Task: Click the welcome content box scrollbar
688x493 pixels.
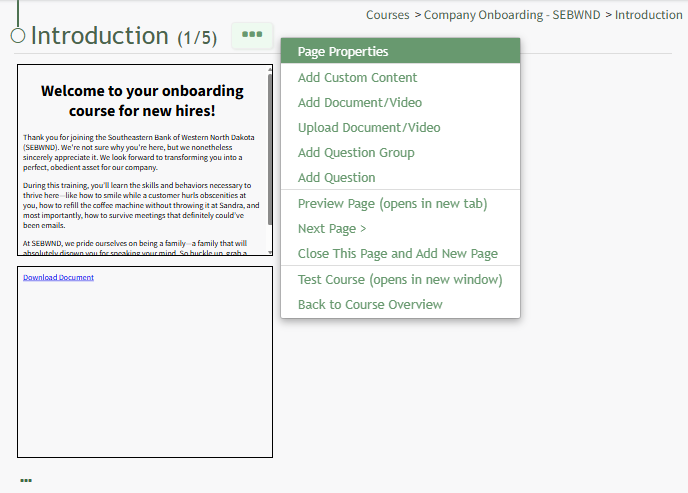Action: point(270,149)
